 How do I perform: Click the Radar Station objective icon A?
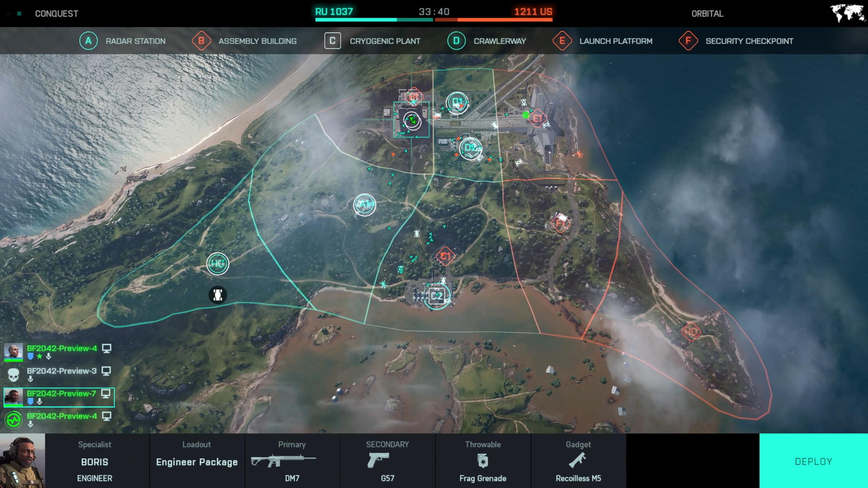click(x=366, y=204)
